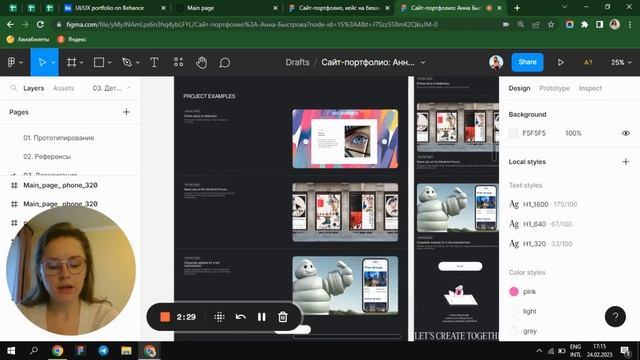This screenshot has width=640, height=360.
Task: Pause the screen recording
Action: 262,317
